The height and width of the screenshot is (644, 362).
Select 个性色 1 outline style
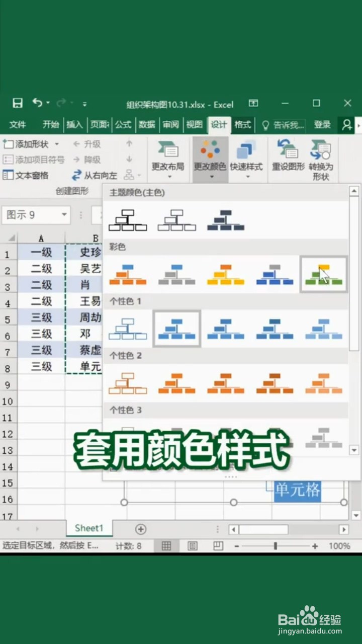(128, 329)
